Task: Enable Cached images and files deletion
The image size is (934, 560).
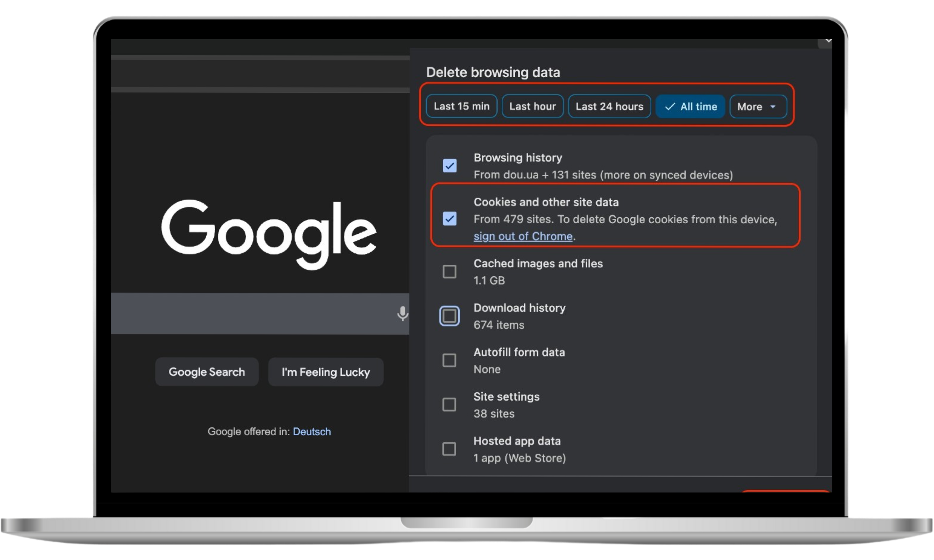Action: (449, 271)
